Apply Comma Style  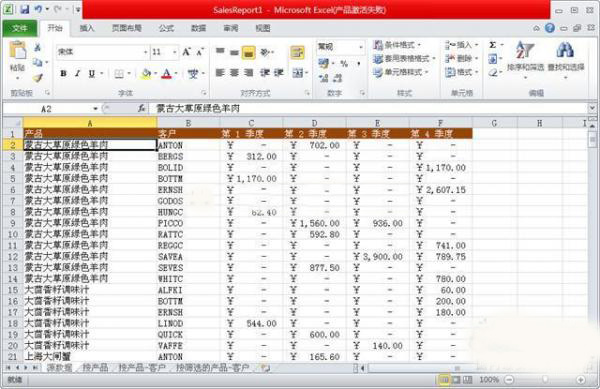point(359,63)
